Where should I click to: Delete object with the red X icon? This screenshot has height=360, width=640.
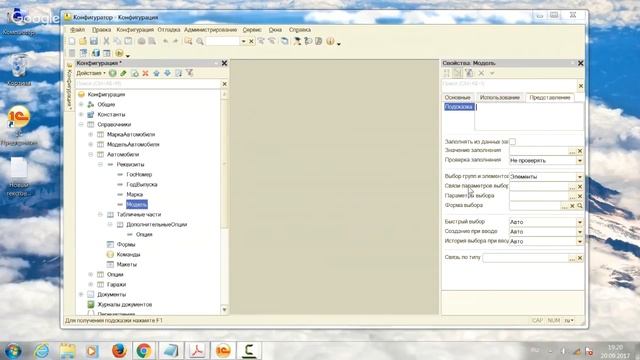(145, 73)
